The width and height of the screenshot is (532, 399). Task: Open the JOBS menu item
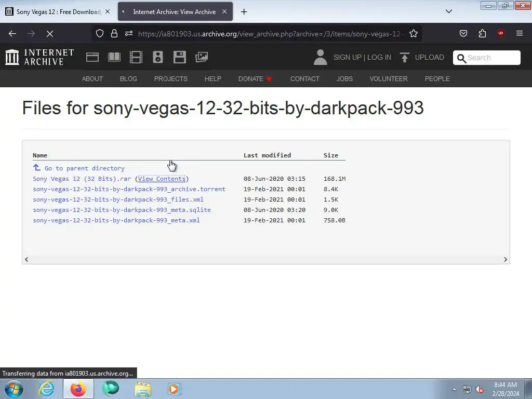tap(344, 79)
